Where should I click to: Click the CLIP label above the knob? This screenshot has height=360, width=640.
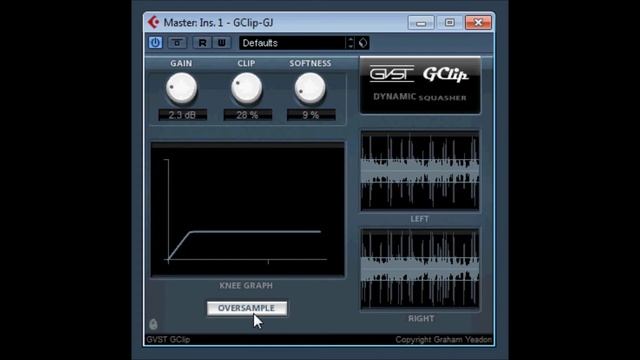pyautogui.click(x=246, y=63)
